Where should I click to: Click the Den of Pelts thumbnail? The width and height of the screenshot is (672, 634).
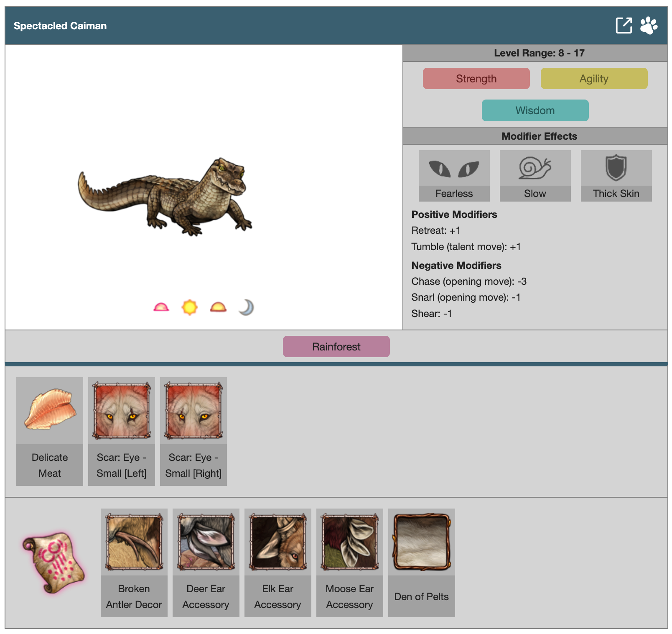click(422, 542)
